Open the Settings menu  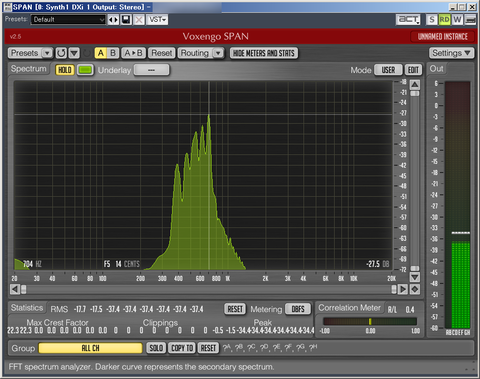coord(451,53)
